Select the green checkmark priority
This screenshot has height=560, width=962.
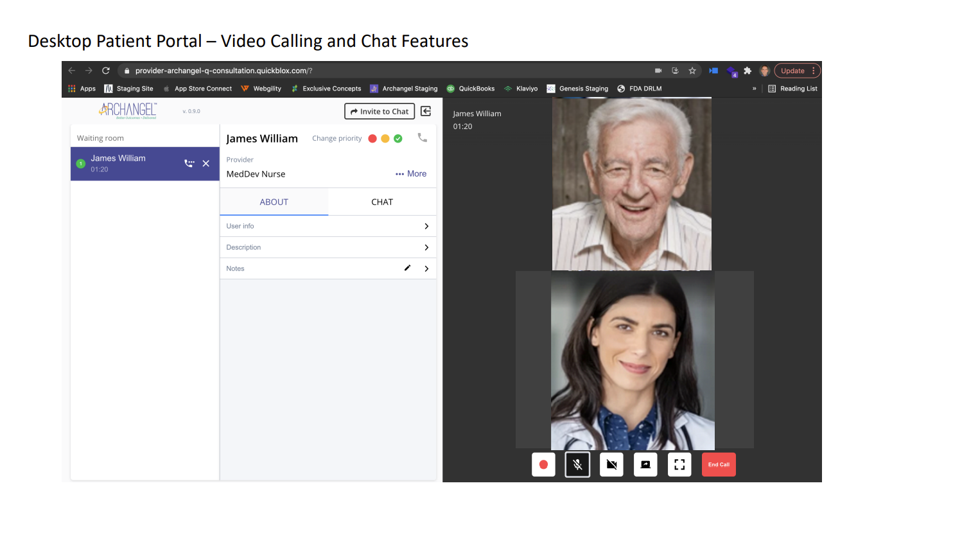coord(398,139)
